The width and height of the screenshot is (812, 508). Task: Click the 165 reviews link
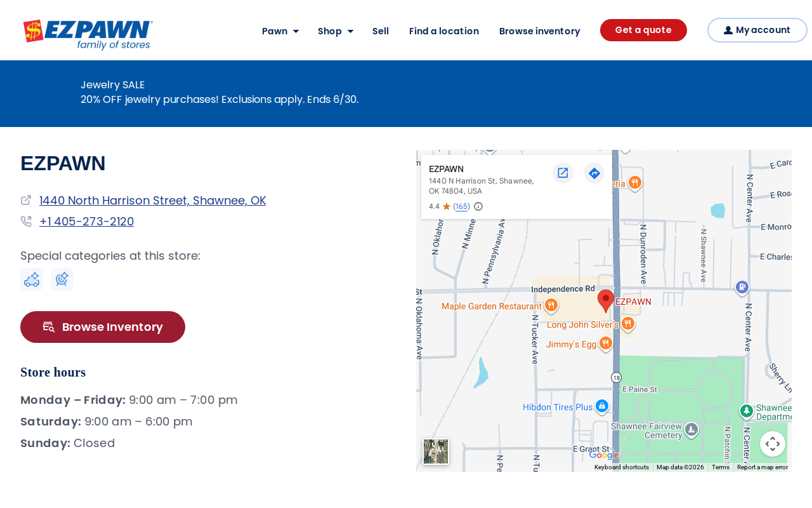[462, 206]
